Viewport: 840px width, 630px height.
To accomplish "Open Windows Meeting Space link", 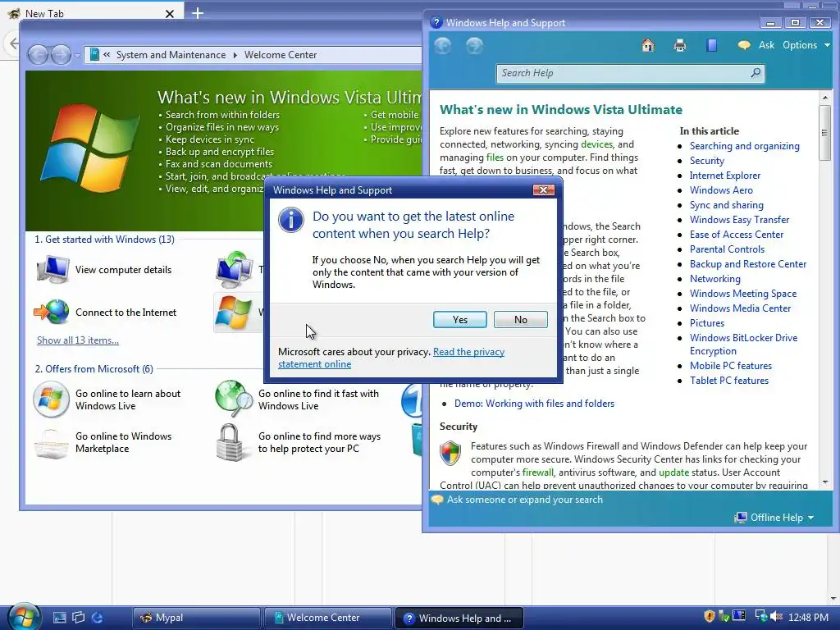I will [743, 294].
